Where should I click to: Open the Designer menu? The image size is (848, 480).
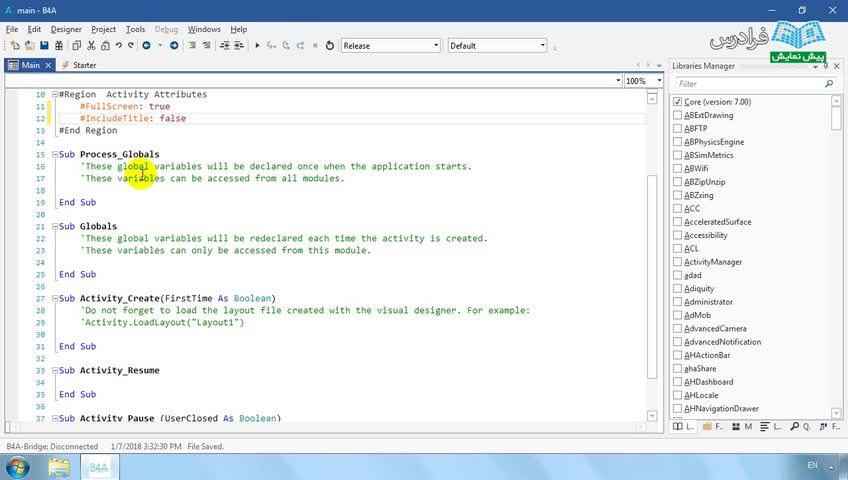pos(66,29)
